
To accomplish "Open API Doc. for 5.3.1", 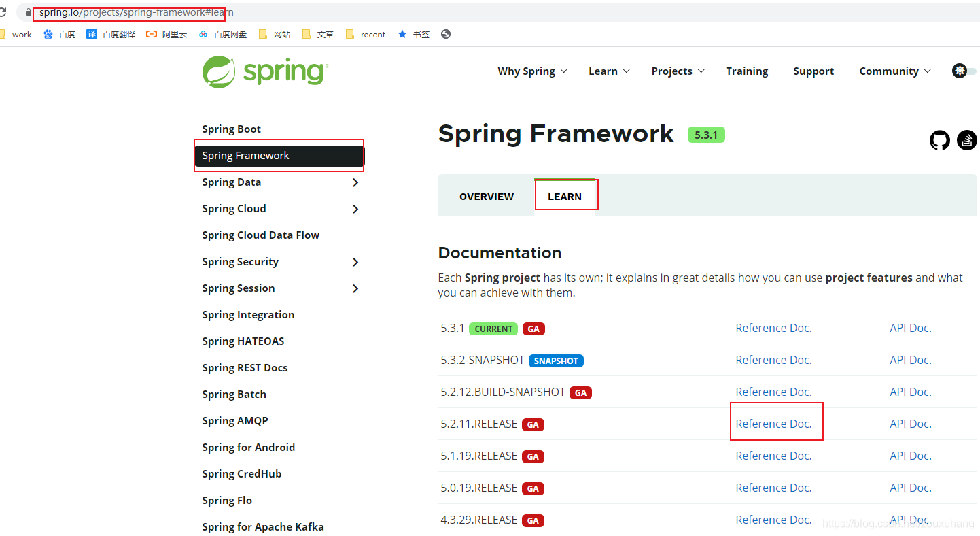I will click(x=911, y=328).
